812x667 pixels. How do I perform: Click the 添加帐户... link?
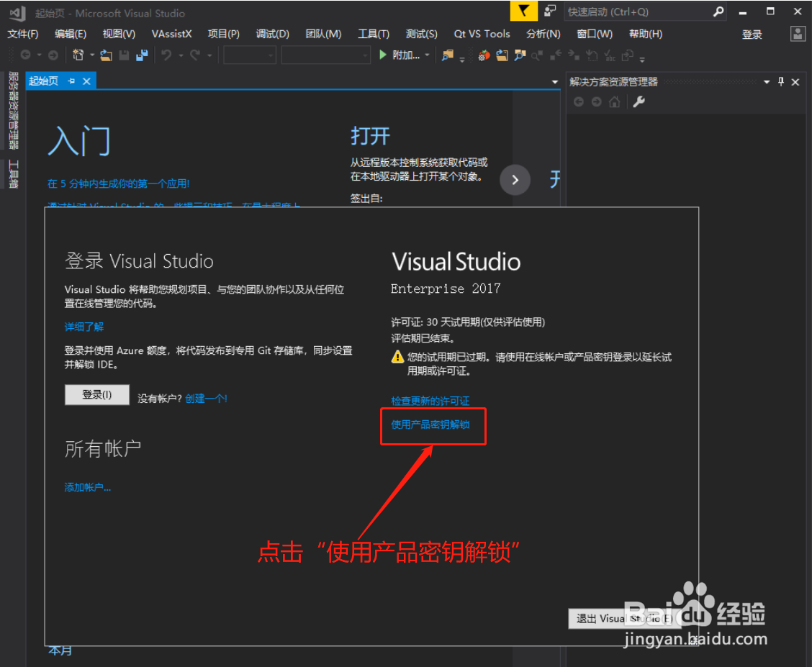tap(88, 487)
